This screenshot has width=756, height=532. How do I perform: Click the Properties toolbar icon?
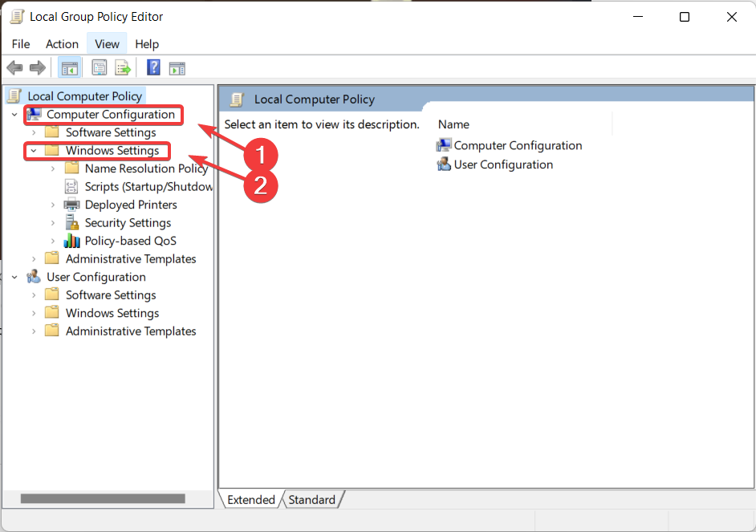tap(100, 68)
